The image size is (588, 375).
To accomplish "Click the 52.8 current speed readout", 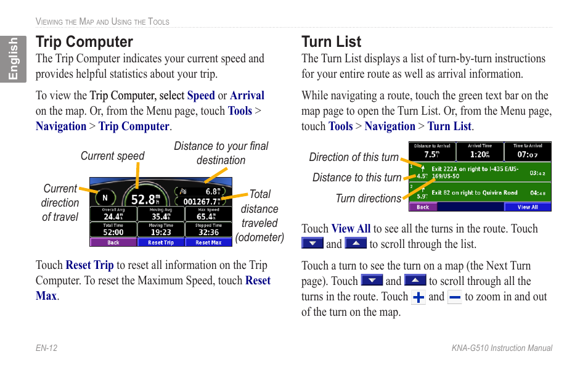I will point(145,199).
